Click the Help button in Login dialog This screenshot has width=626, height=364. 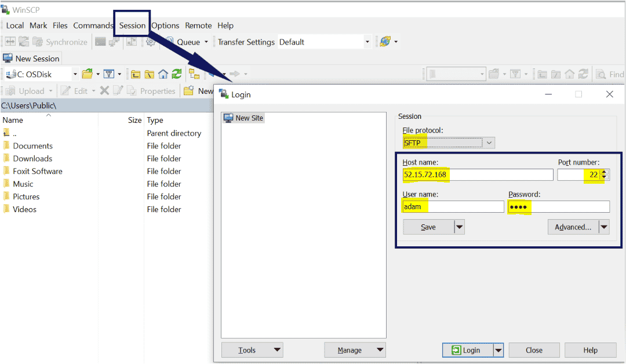coord(590,351)
